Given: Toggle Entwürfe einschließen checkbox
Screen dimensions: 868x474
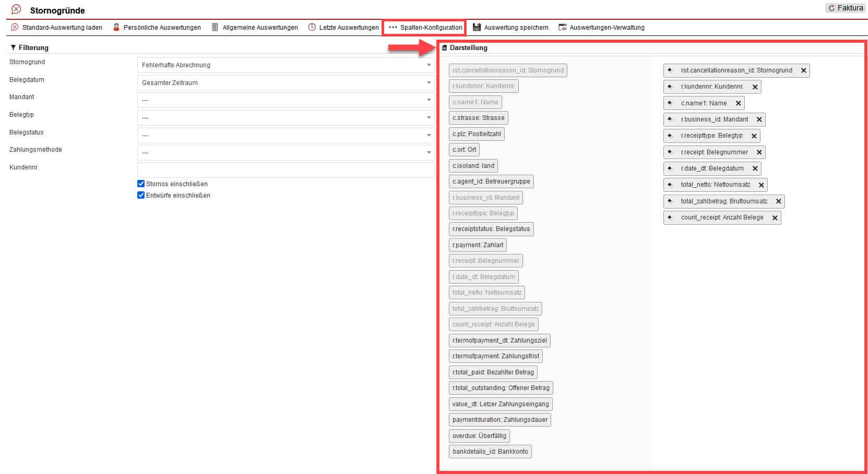Looking at the screenshot, I should pos(141,195).
